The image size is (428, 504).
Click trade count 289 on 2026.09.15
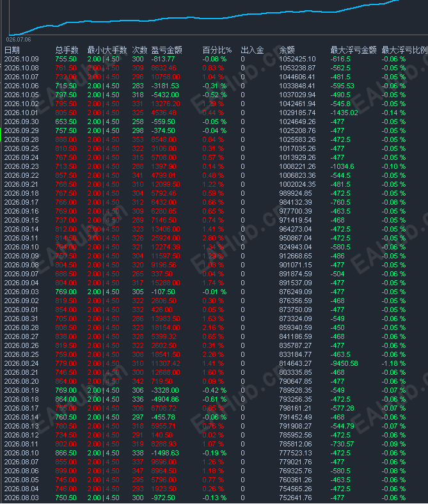138,221
